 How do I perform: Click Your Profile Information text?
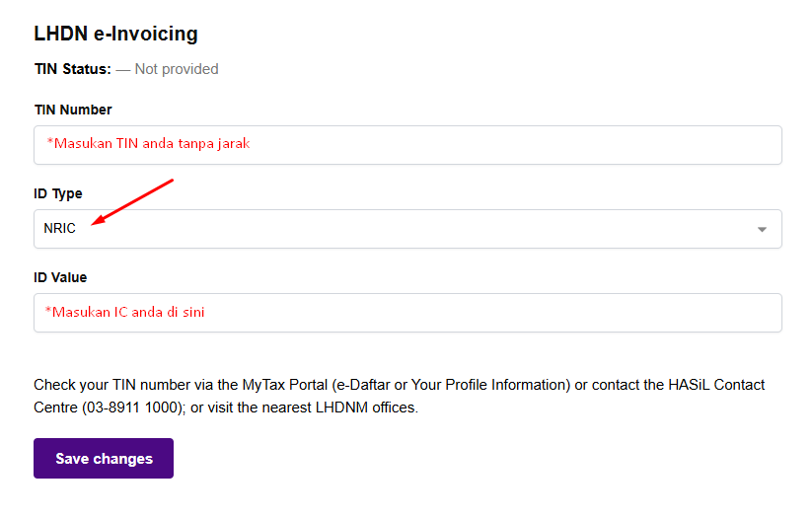click(490, 385)
